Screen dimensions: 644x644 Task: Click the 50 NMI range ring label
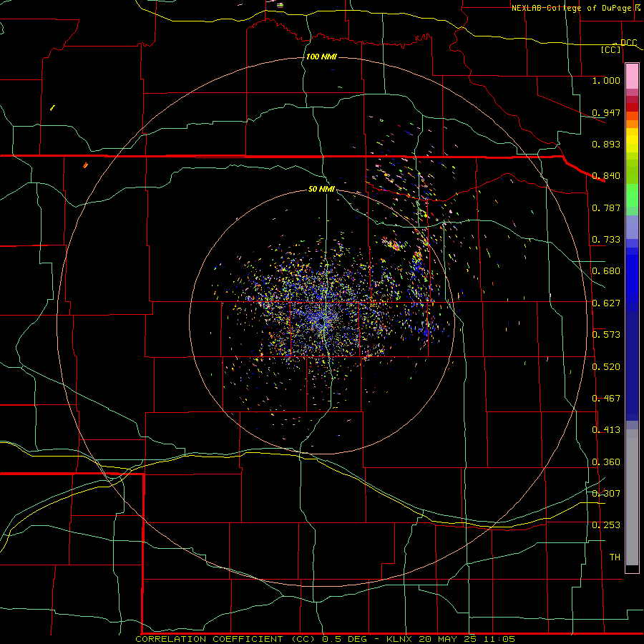pos(321,189)
